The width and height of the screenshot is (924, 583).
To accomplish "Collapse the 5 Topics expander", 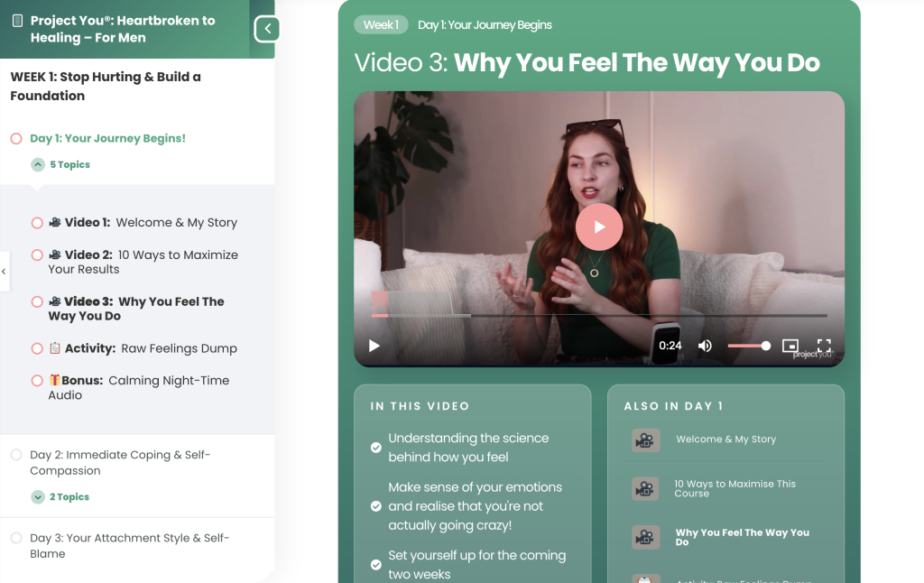I will [x=38, y=165].
